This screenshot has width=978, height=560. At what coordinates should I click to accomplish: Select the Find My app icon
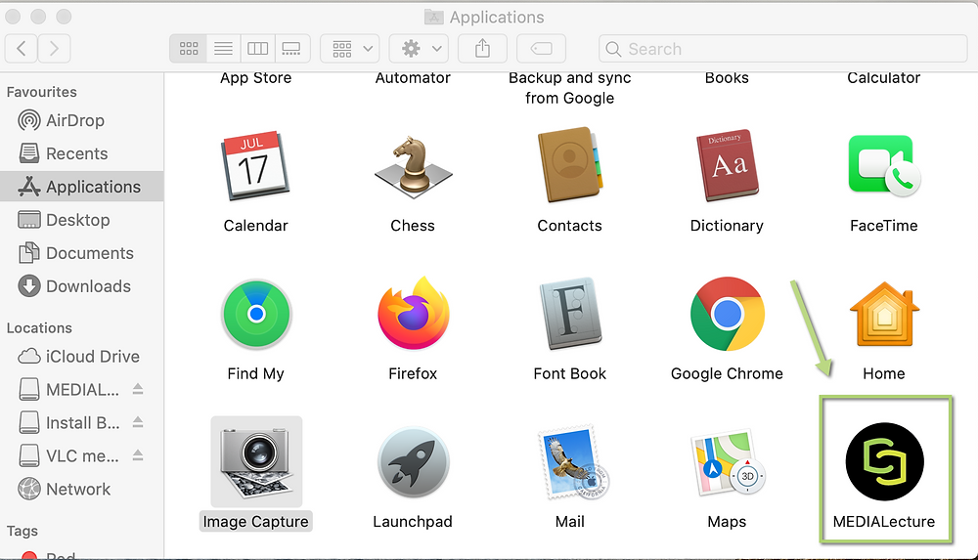click(x=255, y=314)
